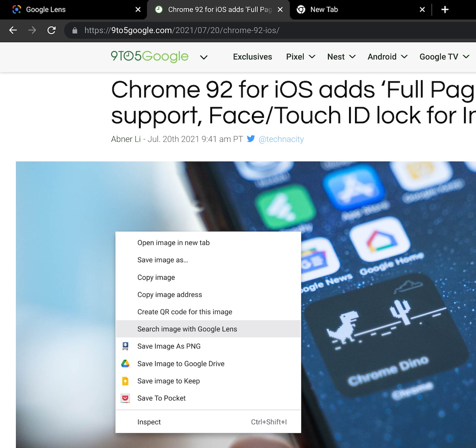
Task: Expand the Android menu chevron
Action: pos(404,57)
